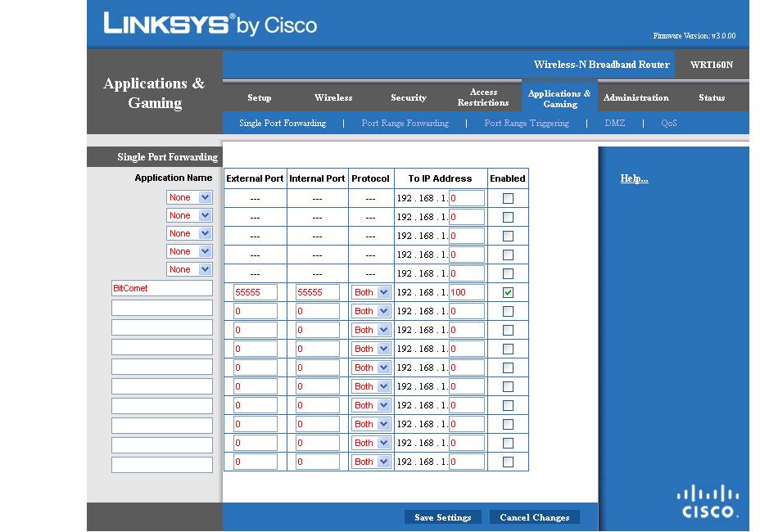Click the IP octet field in first None row
760x532 pixels.
coord(467,198)
